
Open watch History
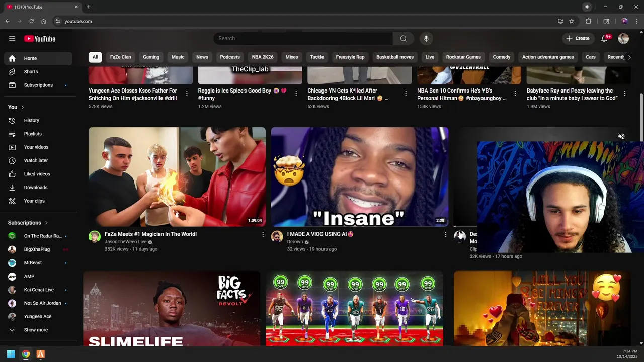pyautogui.click(x=38, y=121)
